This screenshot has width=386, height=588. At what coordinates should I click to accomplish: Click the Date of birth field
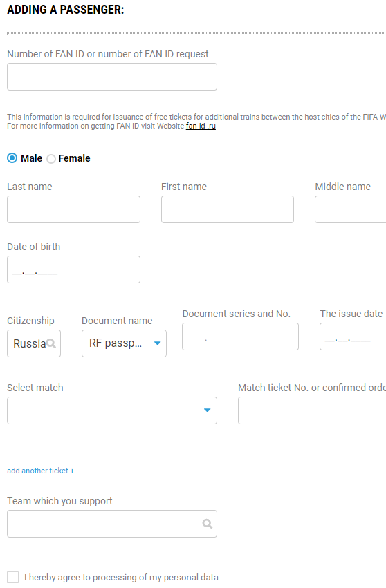73,269
